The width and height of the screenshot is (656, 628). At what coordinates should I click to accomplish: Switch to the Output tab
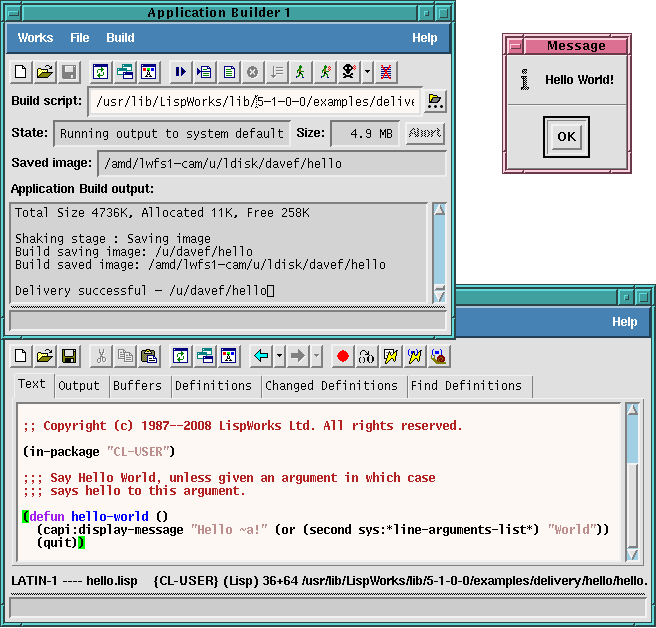79,386
